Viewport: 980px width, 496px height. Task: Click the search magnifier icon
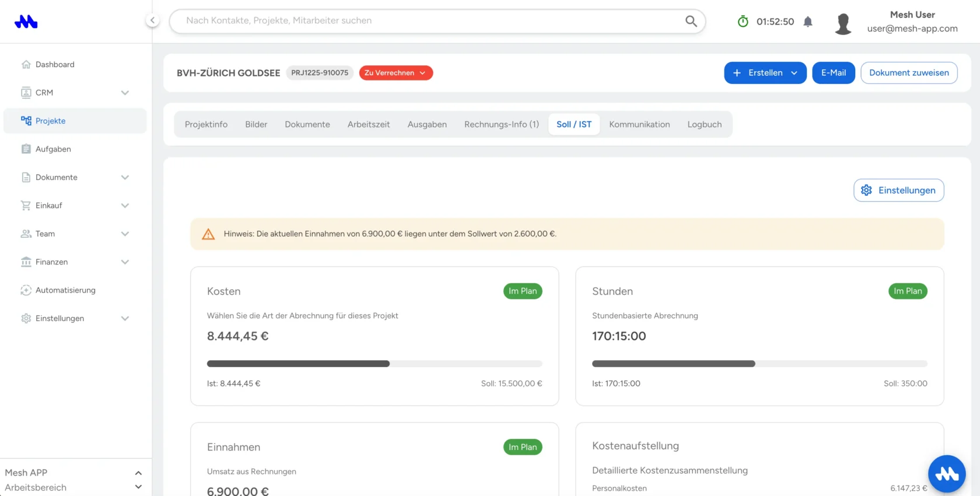tap(691, 21)
